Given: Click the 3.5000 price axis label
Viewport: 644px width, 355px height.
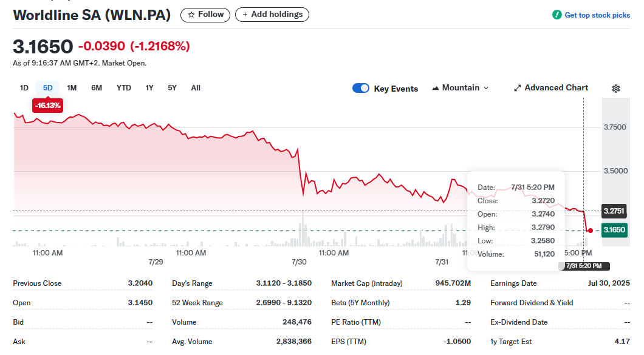Looking at the screenshot, I should [615, 171].
